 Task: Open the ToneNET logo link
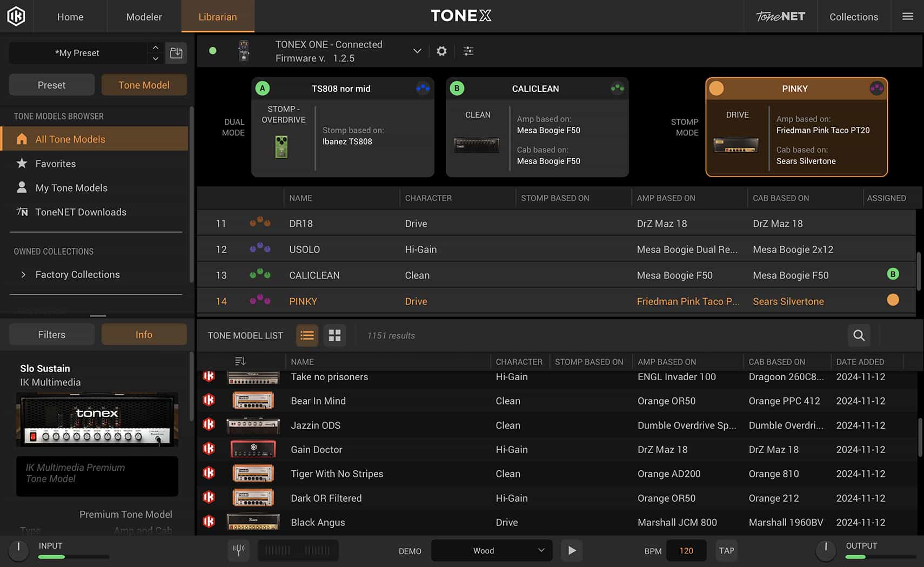tap(780, 16)
